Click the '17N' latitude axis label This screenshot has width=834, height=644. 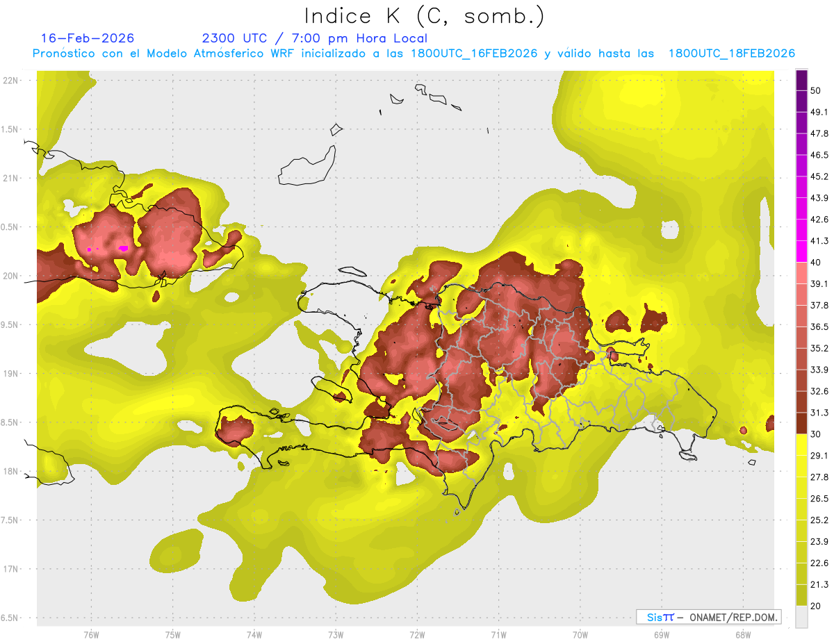click(11, 570)
